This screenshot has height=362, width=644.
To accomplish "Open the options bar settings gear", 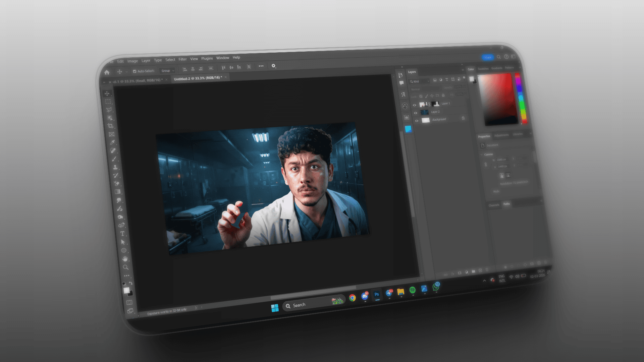I will click(x=273, y=66).
